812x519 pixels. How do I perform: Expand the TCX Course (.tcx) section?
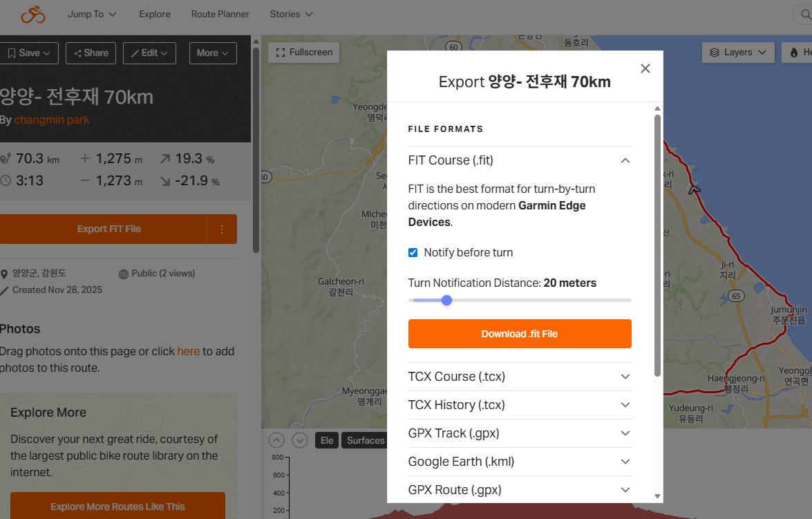coord(519,377)
